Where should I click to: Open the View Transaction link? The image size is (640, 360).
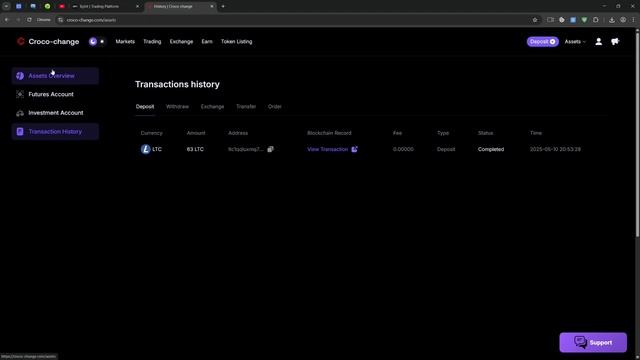327,149
